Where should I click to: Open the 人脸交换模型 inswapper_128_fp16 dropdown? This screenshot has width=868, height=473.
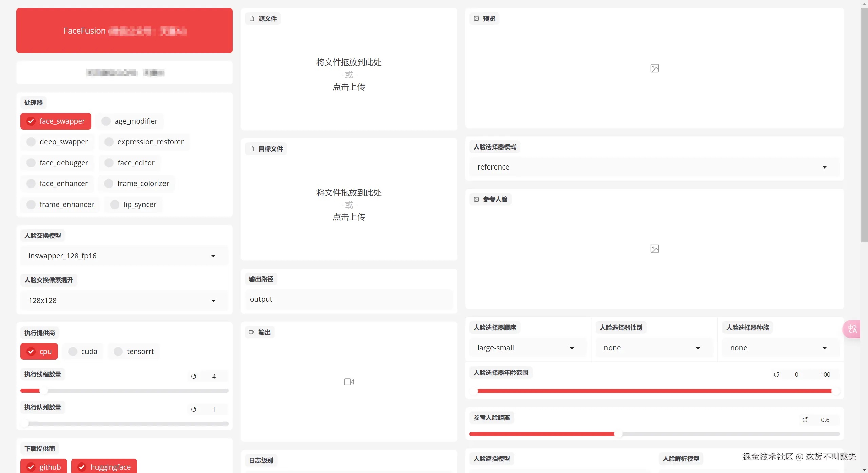(x=124, y=256)
